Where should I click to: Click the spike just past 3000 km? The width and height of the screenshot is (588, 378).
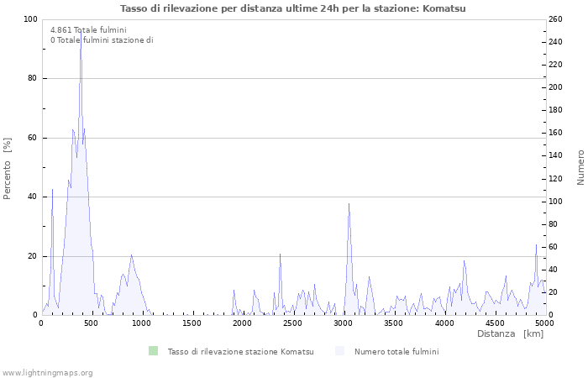click(x=349, y=204)
